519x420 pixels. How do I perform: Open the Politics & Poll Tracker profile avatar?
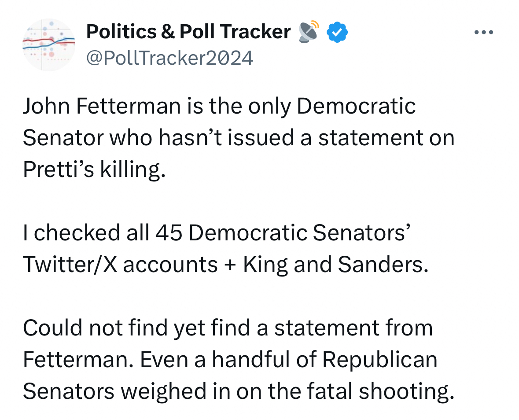(49, 44)
